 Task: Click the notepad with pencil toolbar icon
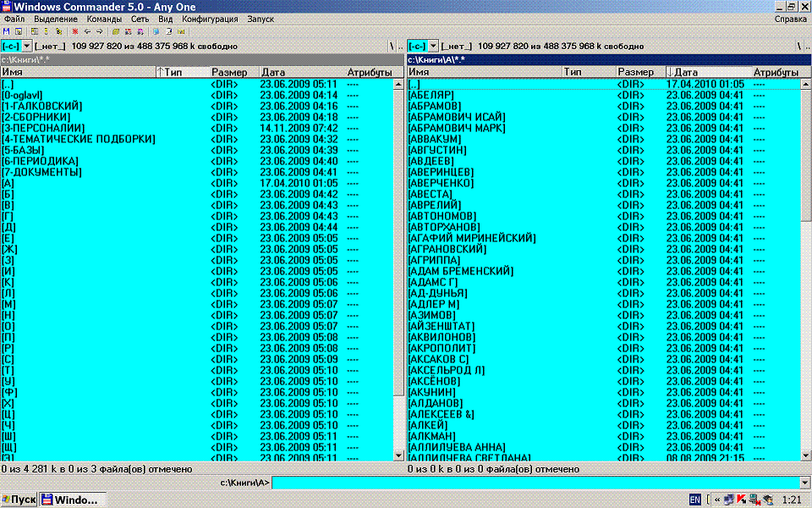point(169,31)
